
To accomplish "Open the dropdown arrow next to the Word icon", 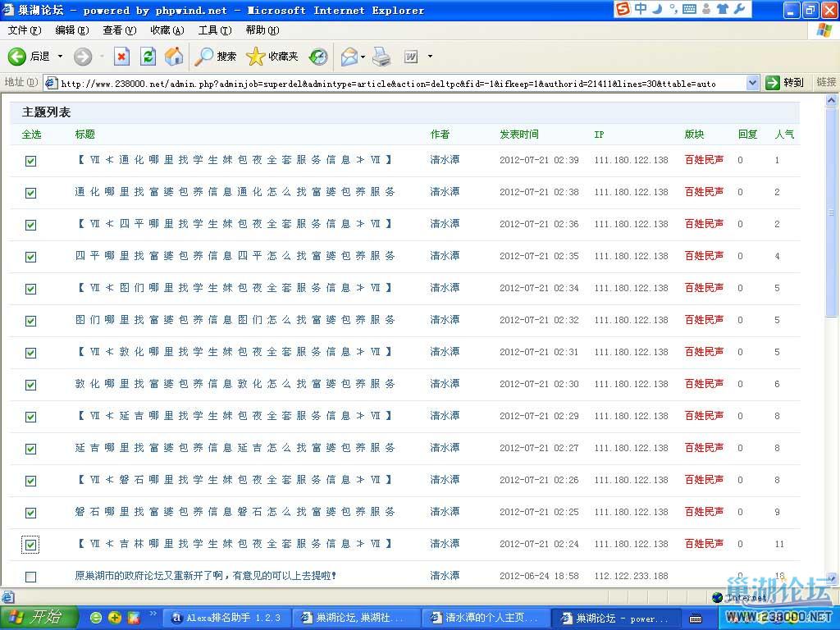I will click(430, 57).
